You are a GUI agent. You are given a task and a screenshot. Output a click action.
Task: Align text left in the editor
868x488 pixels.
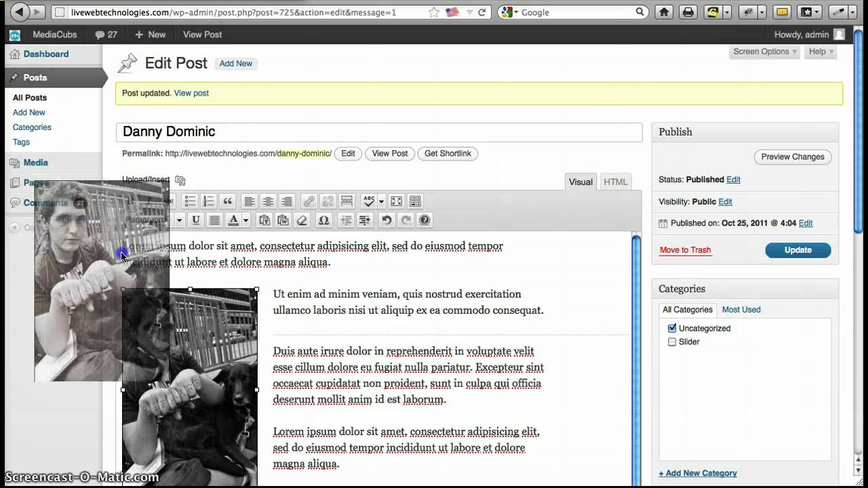pos(250,201)
